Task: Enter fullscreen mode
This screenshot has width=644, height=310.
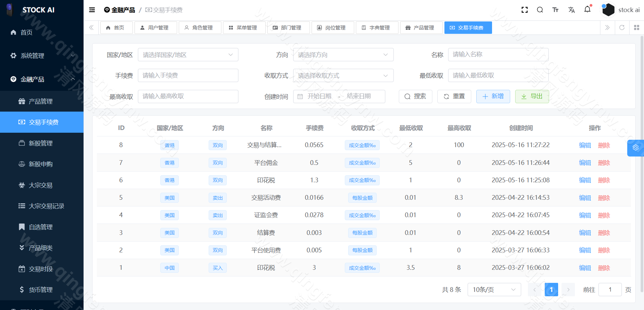Action: [x=524, y=10]
